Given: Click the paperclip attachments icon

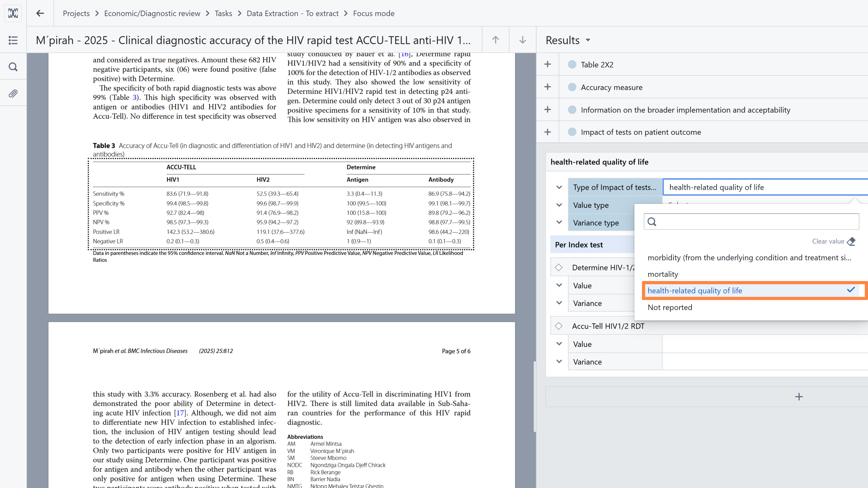Looking at the screenshot, I should pos(13,93).
